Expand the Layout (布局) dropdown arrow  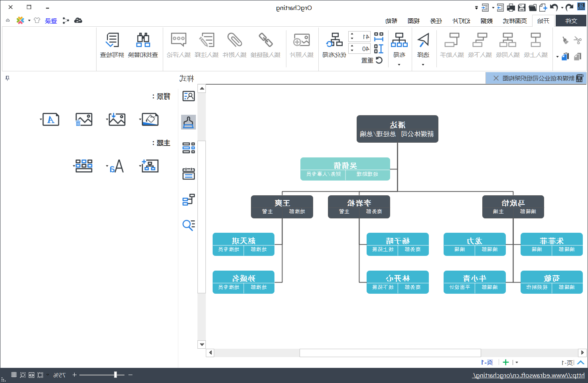click(399, 65)
